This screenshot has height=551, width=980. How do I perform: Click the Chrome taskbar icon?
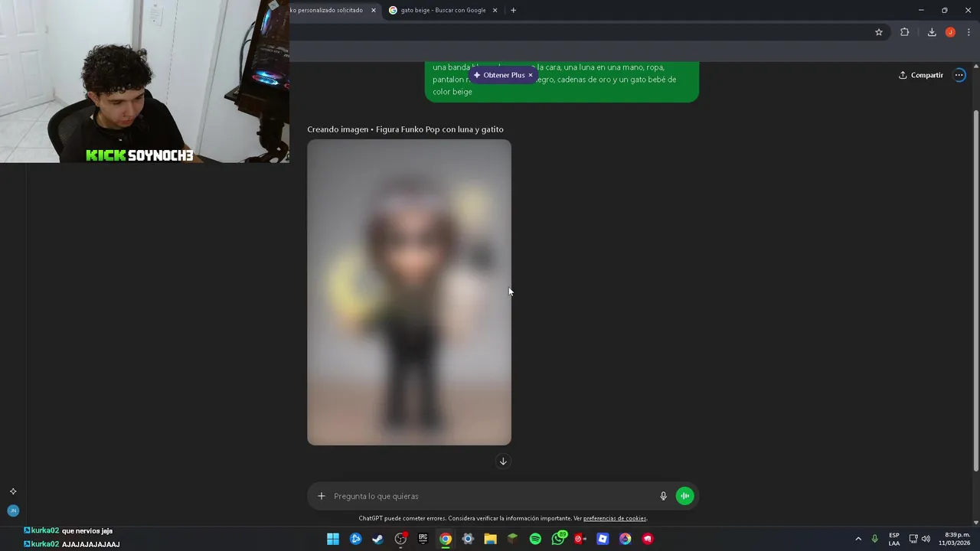click(446, 539)
